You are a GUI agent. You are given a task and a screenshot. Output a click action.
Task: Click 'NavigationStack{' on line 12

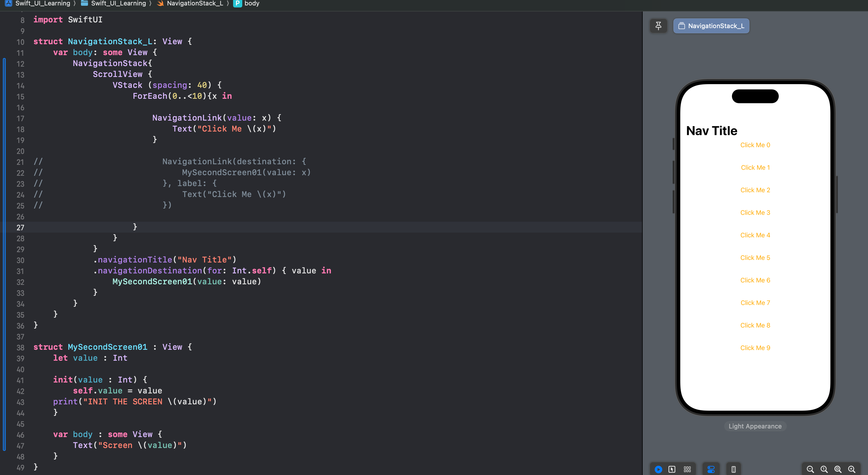click(x=112, y=63)
